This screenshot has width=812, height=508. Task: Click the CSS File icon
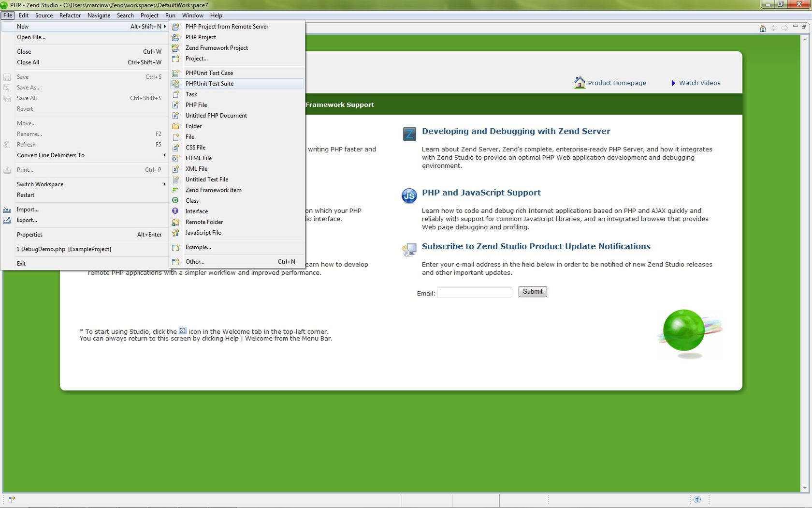point(176,148)
